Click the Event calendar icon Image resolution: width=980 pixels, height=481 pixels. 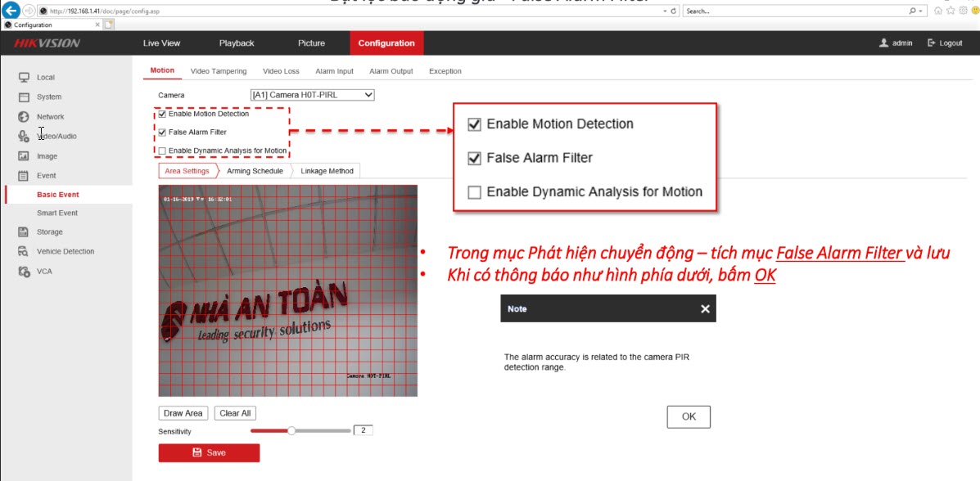[24, 176]
